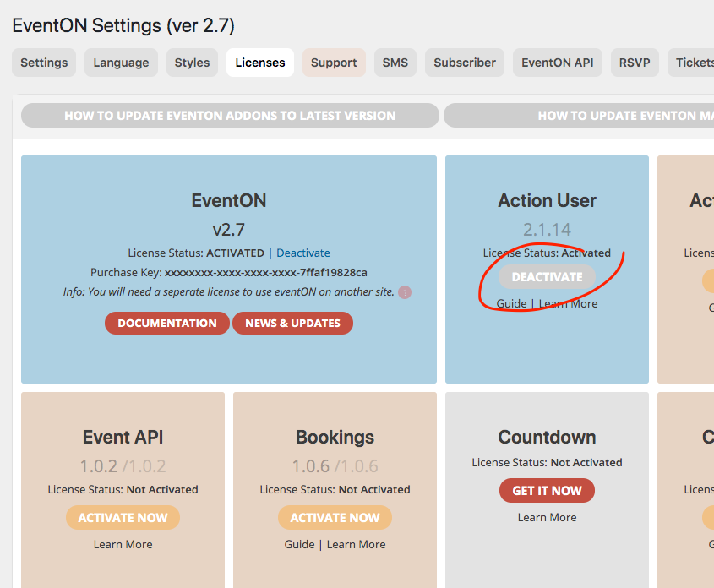The width and height of the screenshot is (714, 588).
Task: Open the Styles tab
Action: point(192,63)
